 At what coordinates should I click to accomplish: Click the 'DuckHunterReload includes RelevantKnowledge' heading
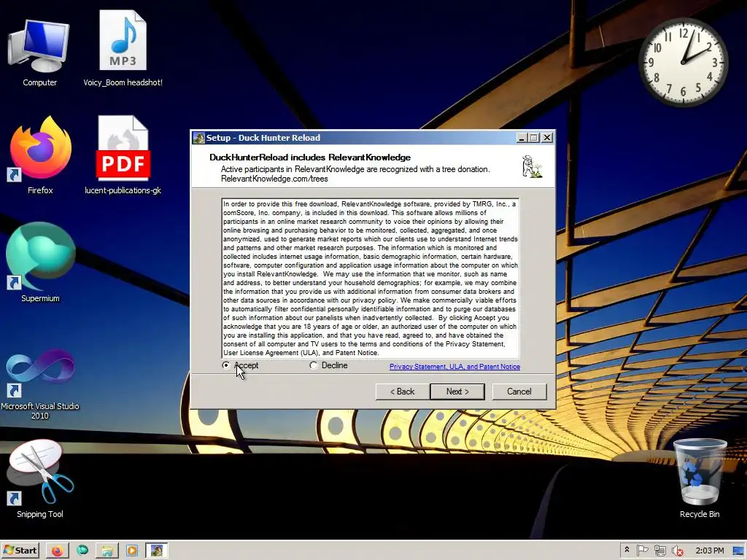310,157
